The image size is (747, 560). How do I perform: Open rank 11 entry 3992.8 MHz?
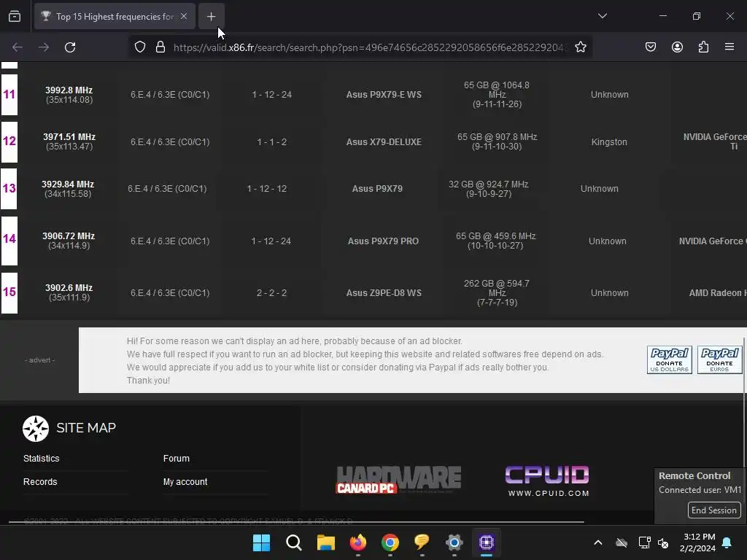(69, 90)
